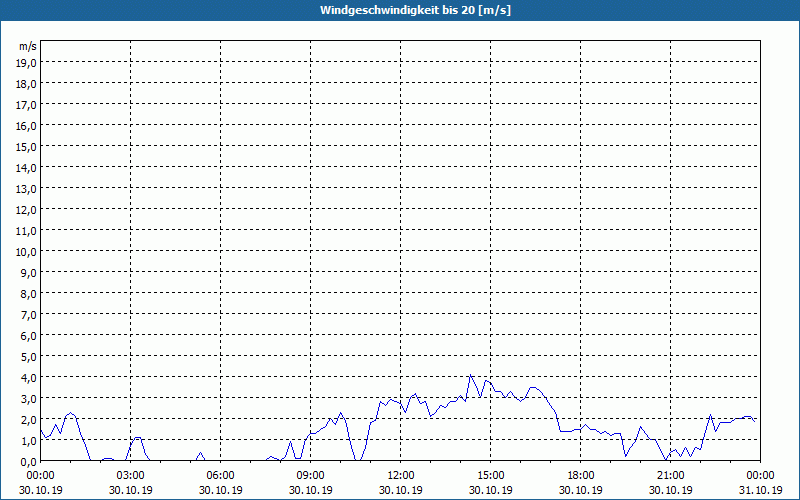Click the 'm/s' unit label above the y-axis
The width and height of the screenshot is (800, 500).
pos(28,46)
